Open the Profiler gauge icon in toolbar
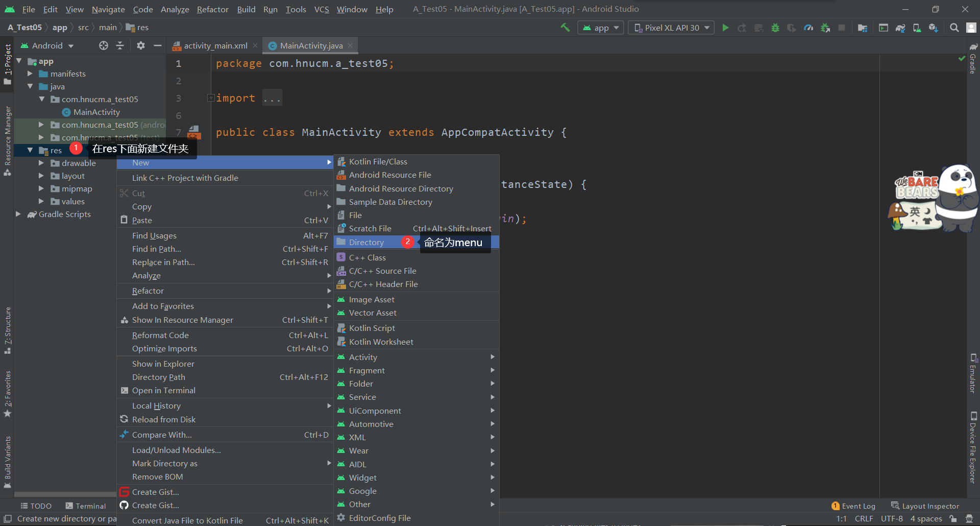980x526 pixels. pos(808,28)
